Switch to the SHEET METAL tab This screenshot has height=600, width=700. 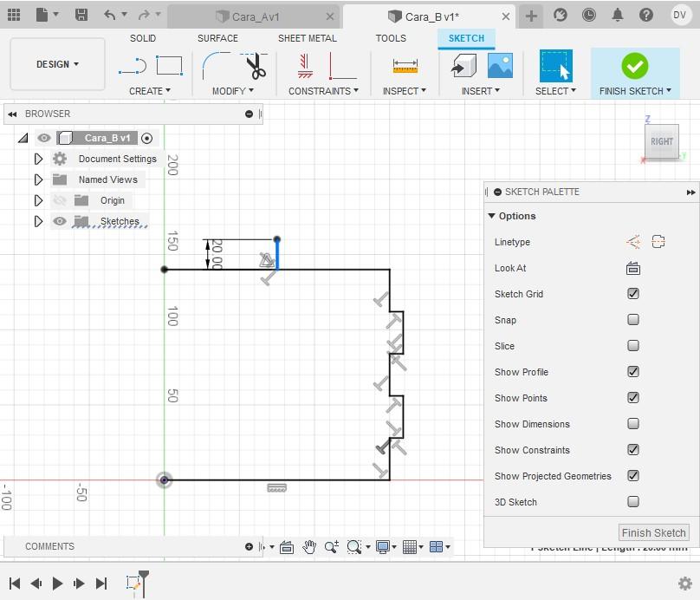[x=308, y=38]
